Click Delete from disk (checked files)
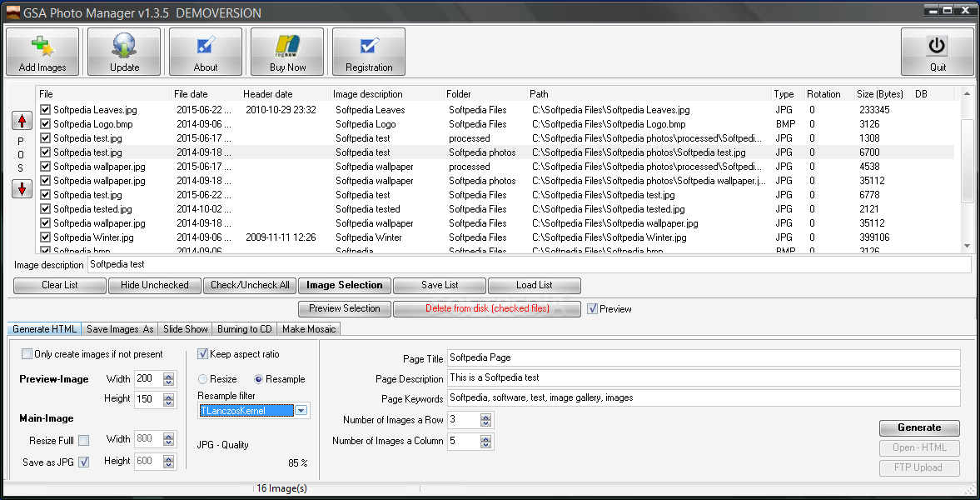This screenshot has width=980, height=500. click(487, 308)
